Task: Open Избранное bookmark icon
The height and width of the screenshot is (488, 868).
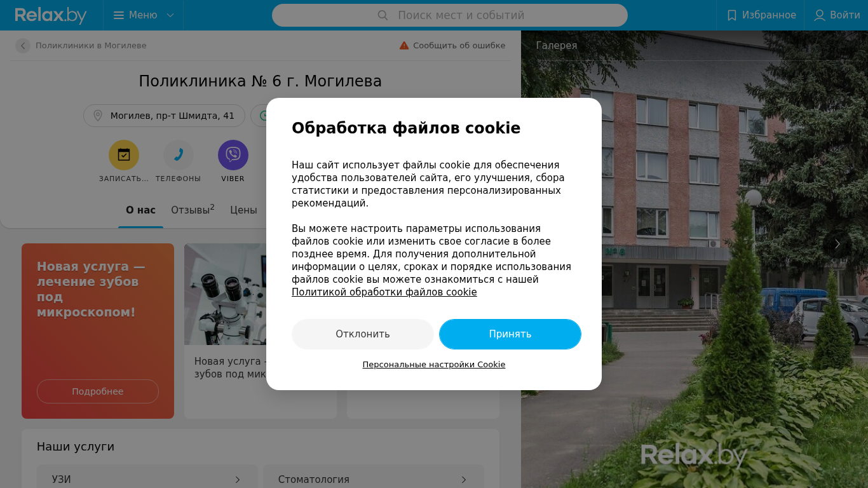Action: point(732,15)
